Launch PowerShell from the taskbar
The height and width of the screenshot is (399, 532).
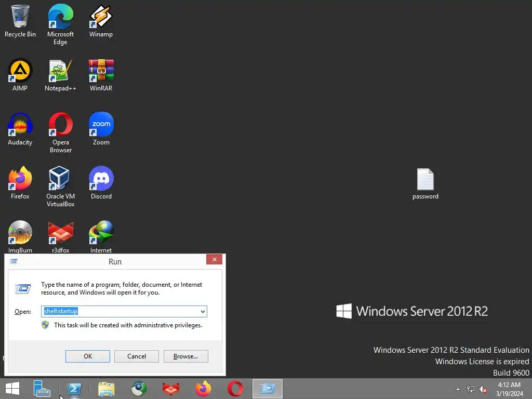(x=74, y=389)
